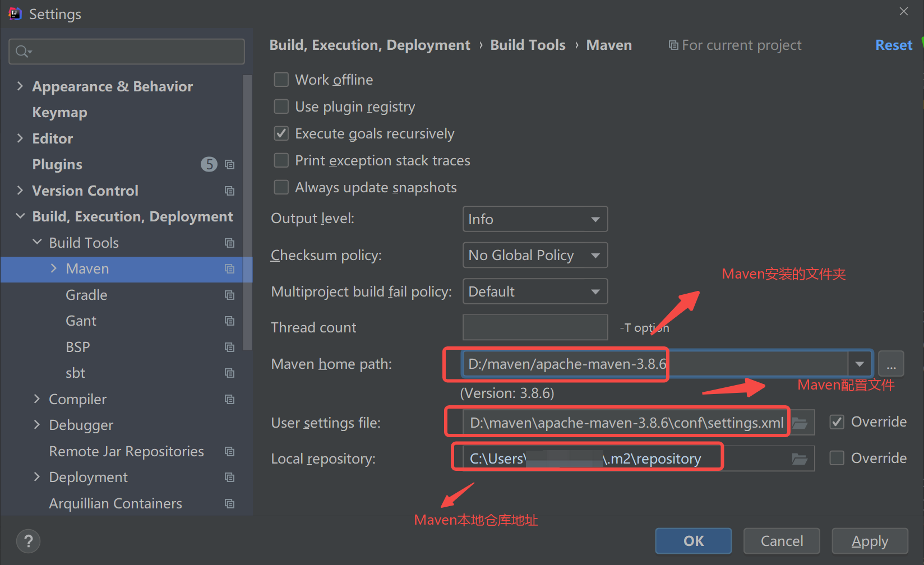
Task: Select Gradle under Build Tools
Action: click(86, 295)
